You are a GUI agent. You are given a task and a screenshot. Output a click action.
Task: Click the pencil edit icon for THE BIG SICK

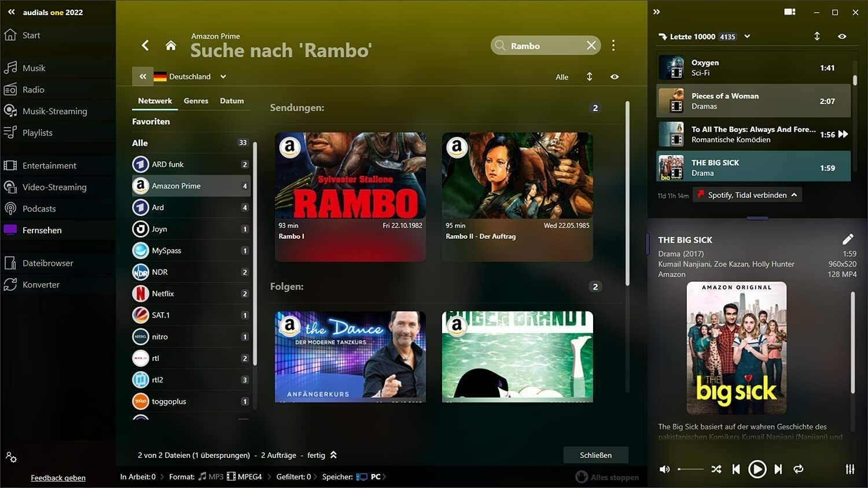[848, 239]
